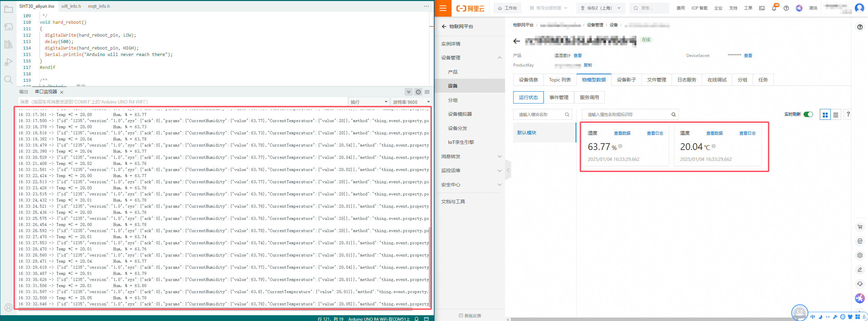Click the Search magnifier in Arduino sidebar
This screenshot has width=868, height=321.
8,80
